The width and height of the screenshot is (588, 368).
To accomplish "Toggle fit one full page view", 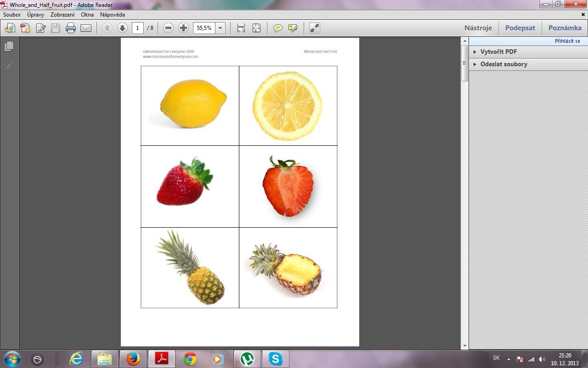I will click(x=256, y=28).
